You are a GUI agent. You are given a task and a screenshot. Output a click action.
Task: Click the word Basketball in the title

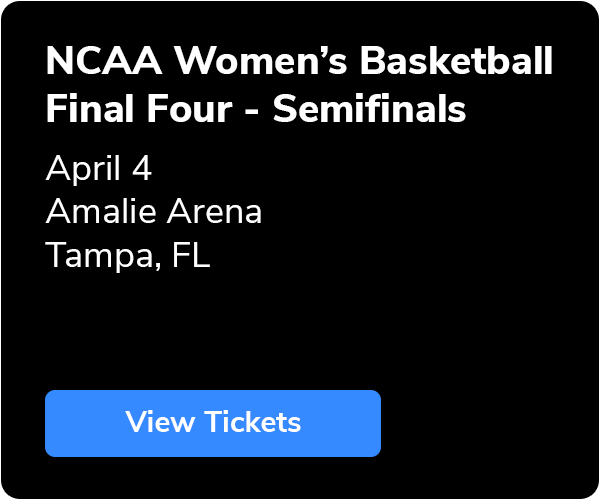coord(457,60)
